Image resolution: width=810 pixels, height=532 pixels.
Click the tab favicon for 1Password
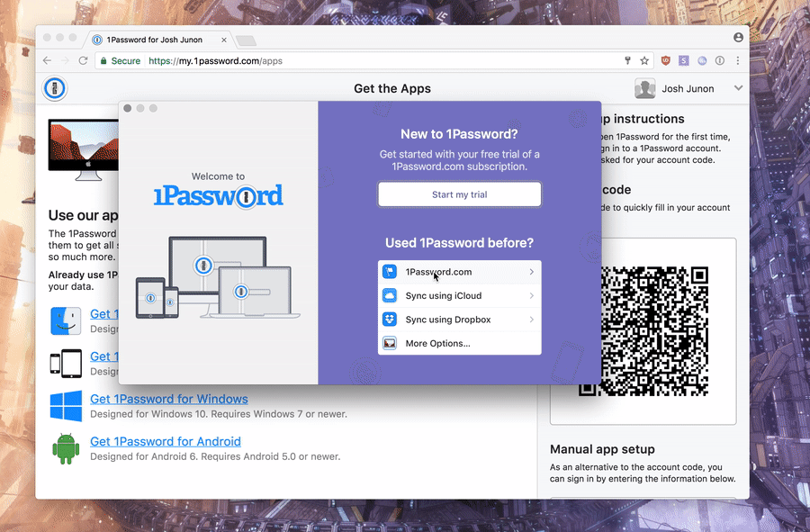(x=96, y=40)
